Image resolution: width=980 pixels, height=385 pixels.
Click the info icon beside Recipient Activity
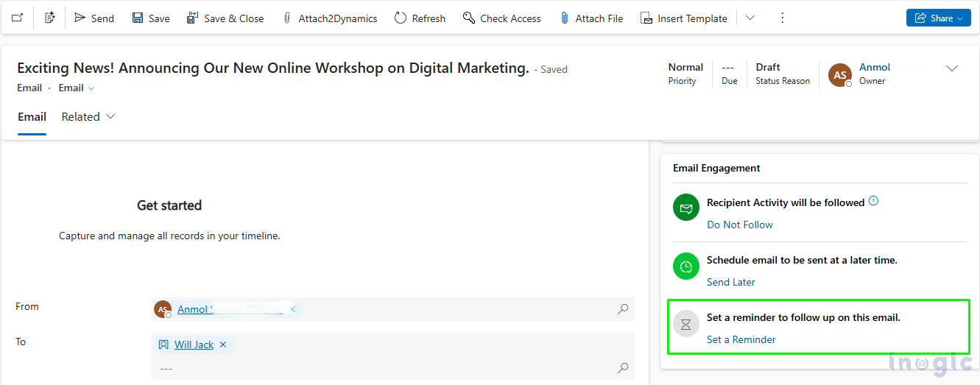click(873, 201)
